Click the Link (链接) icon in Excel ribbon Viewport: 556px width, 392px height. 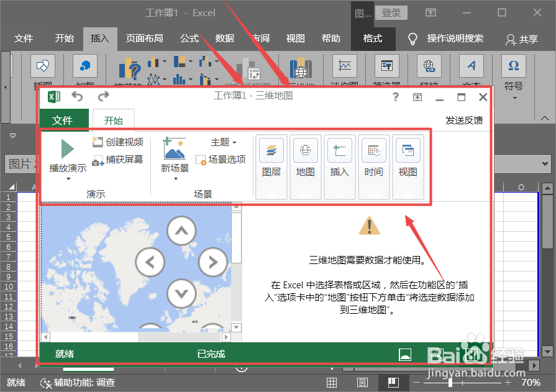click(x=429, y=66)
